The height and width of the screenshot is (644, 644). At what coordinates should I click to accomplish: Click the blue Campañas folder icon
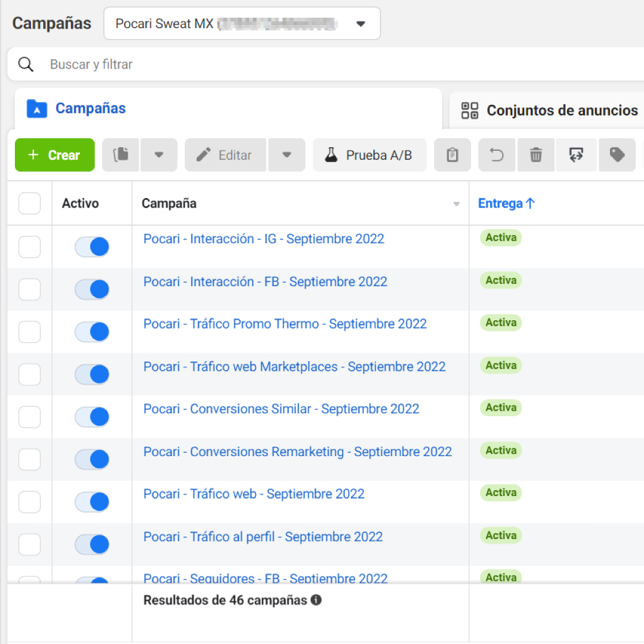[37, 109]
